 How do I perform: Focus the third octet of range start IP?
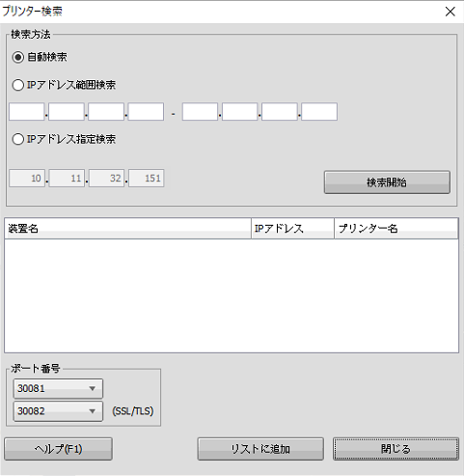pyautogui.click(x=106, y=112)
